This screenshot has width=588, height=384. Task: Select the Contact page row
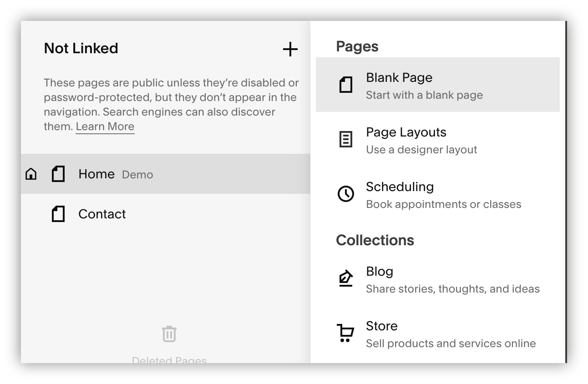coord(166,214)
